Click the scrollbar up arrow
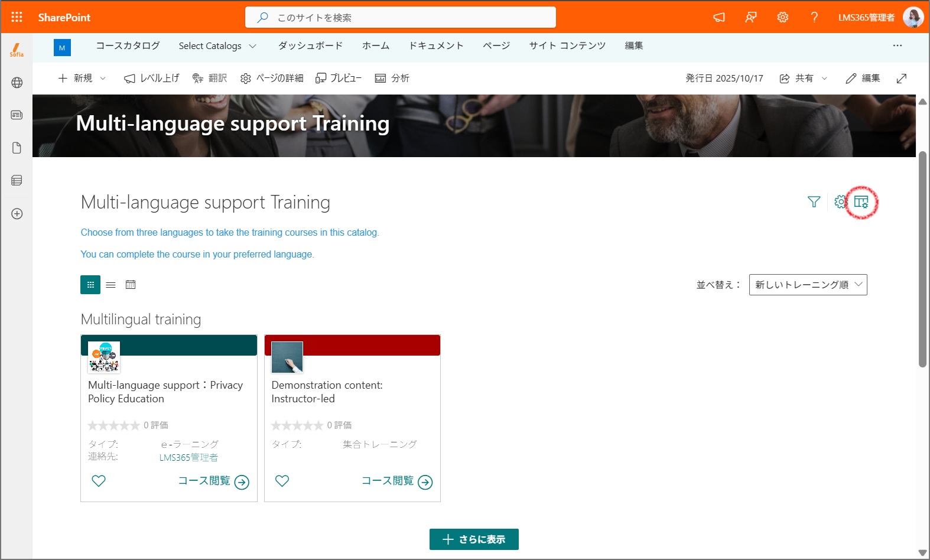The width and height of the screenshot is (930, 560). tap(922, 102)
